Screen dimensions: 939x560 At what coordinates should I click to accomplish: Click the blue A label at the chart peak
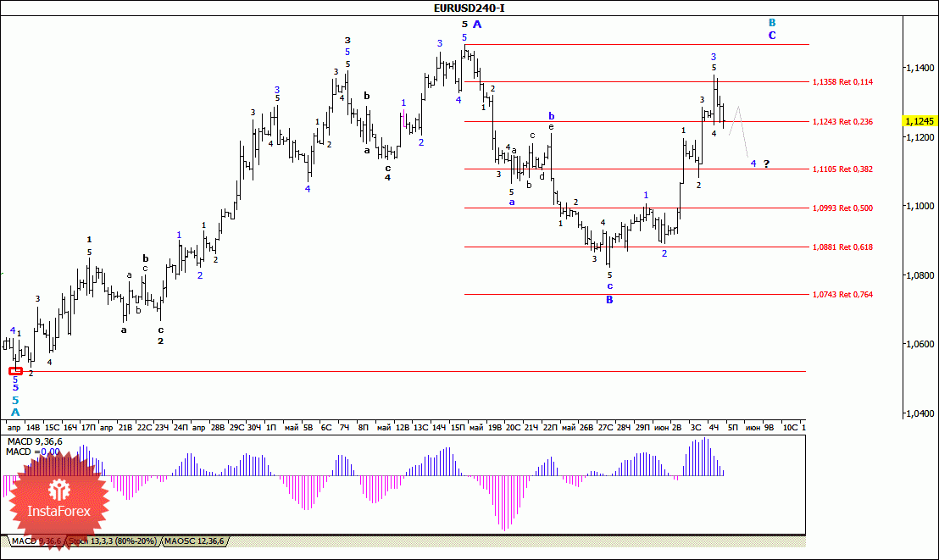tap(477, 25)
